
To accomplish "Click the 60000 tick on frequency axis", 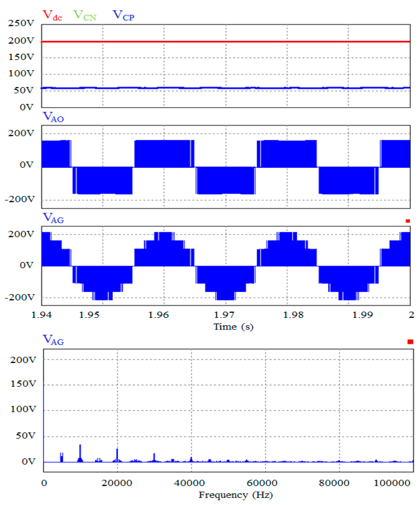I will [262, 483].
